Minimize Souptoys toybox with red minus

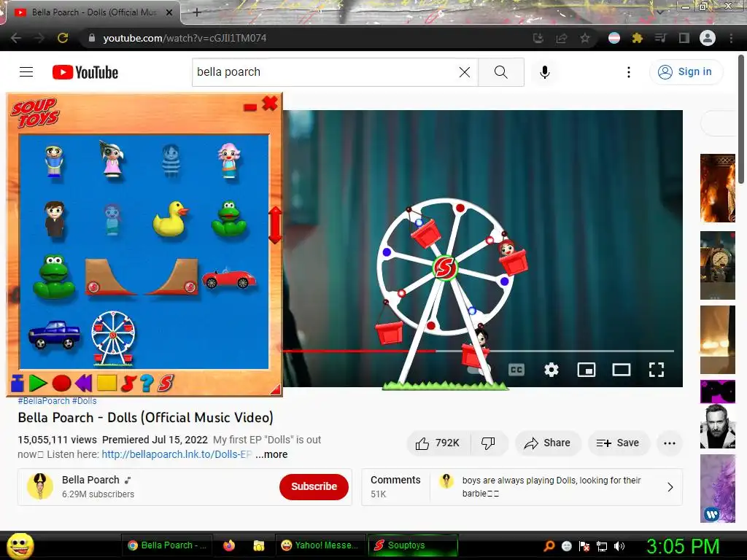click(250, 107)
